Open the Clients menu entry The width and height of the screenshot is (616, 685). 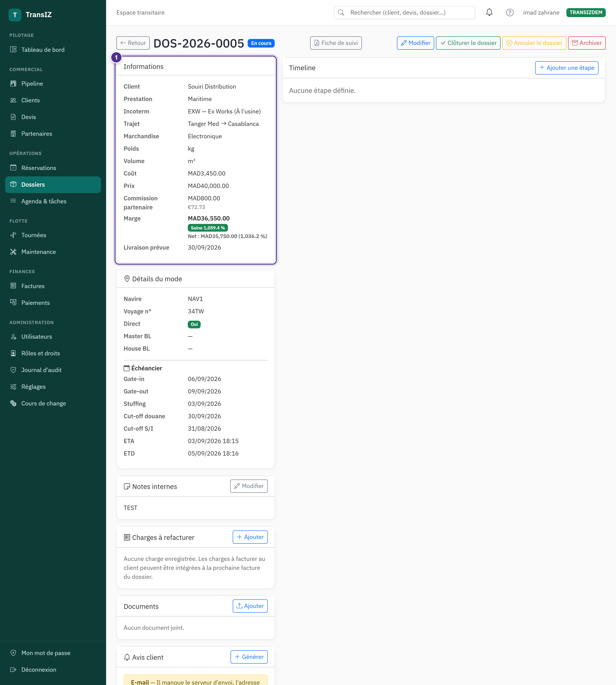[53, 100]
